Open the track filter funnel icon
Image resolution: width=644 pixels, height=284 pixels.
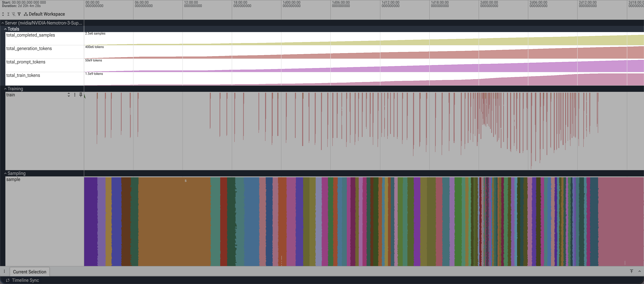19,14
